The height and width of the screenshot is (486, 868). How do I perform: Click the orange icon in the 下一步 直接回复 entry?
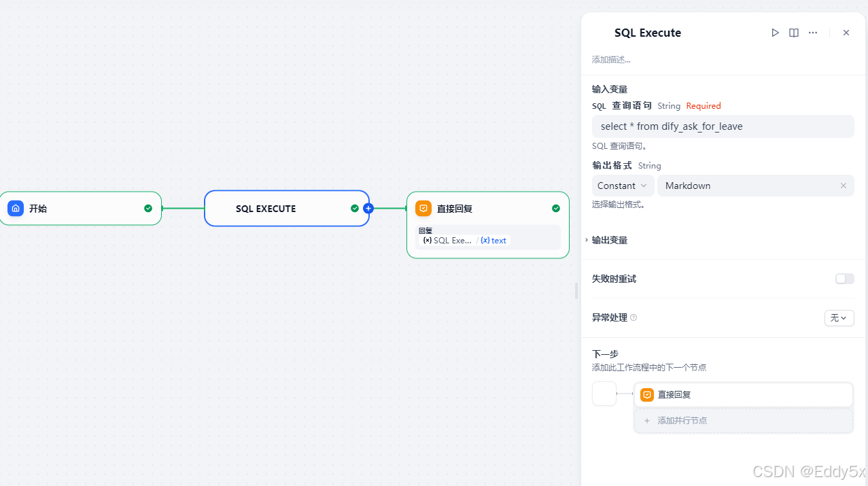646,394
